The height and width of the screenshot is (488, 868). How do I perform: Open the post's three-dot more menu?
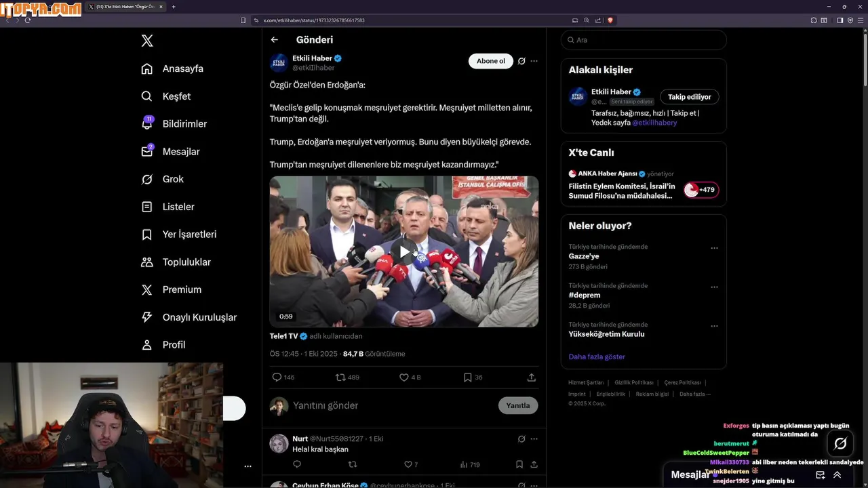click(x=534, y=61)
